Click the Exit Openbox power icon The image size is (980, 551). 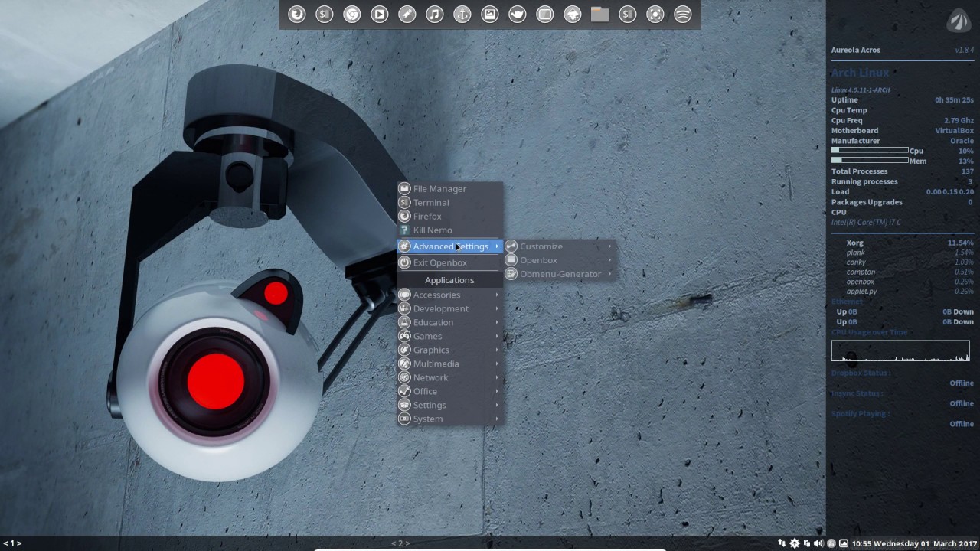(x=405, y=262)
